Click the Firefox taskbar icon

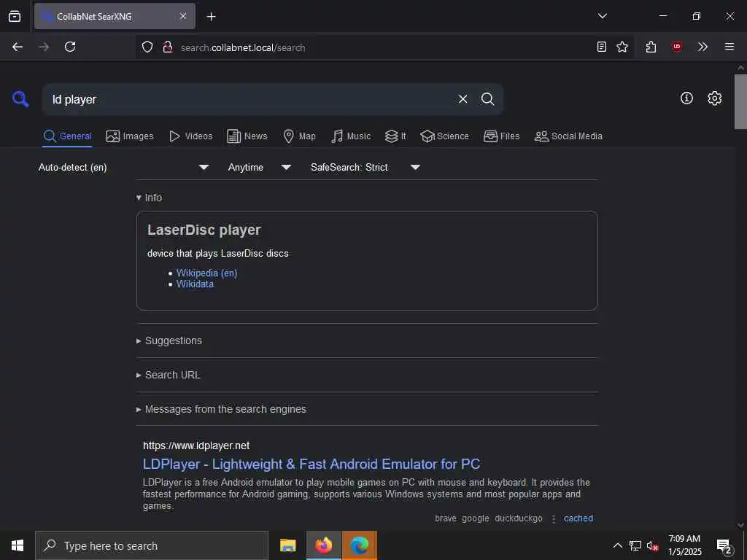point(323,545)
